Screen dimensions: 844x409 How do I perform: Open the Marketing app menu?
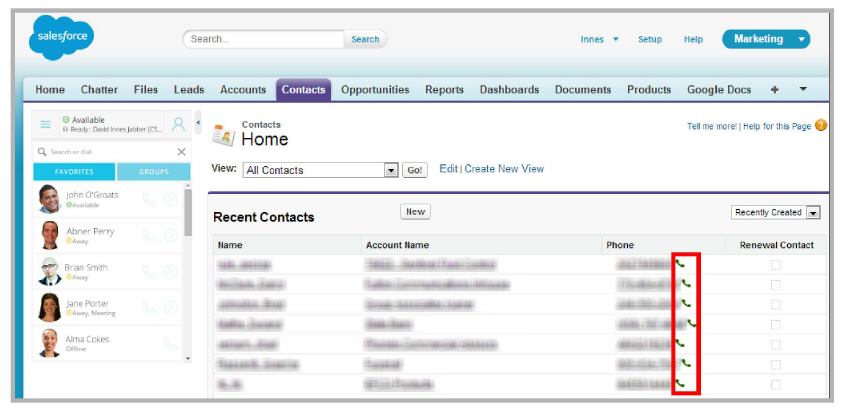pos(766,39)
